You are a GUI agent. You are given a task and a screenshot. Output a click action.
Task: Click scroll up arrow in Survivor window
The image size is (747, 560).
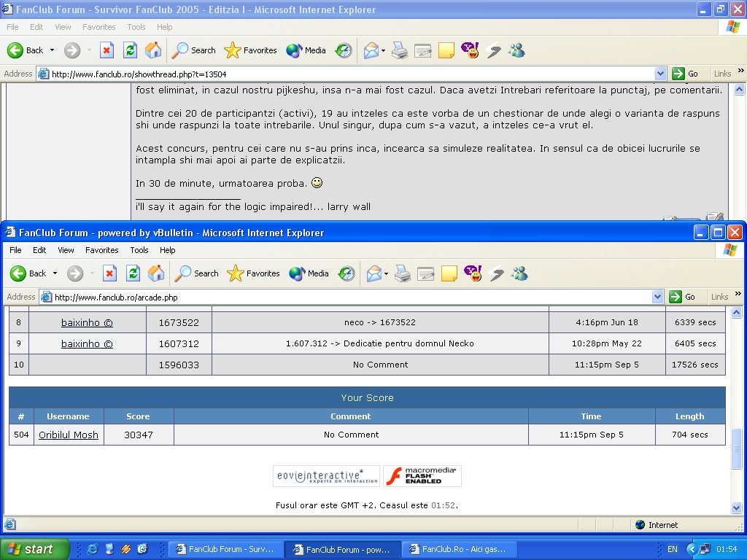[740, 90]
